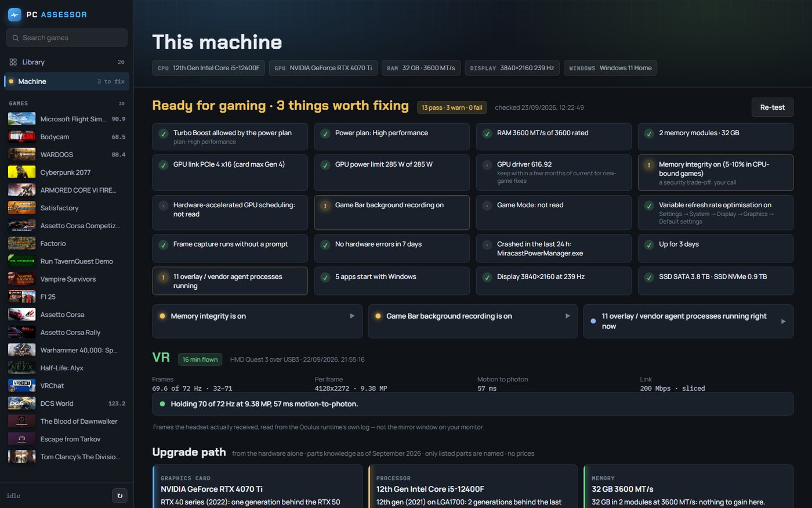Click the Satisfactory game icon
The image size is (812, 508).
[21, 208]
